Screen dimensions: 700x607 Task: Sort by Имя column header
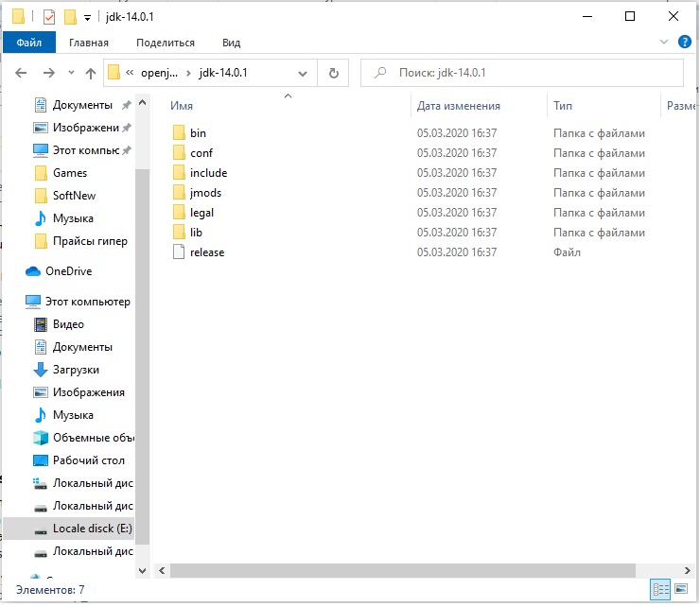pos(182,106)
